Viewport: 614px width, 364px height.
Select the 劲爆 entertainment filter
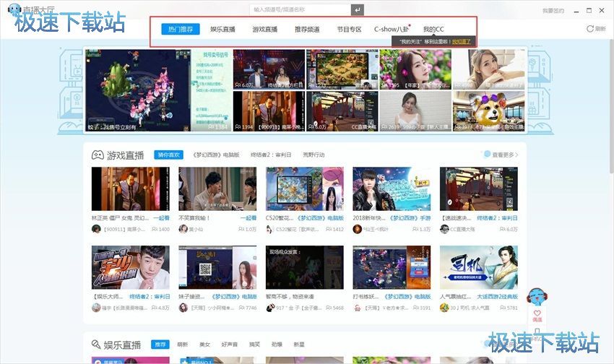click(277, 344)
